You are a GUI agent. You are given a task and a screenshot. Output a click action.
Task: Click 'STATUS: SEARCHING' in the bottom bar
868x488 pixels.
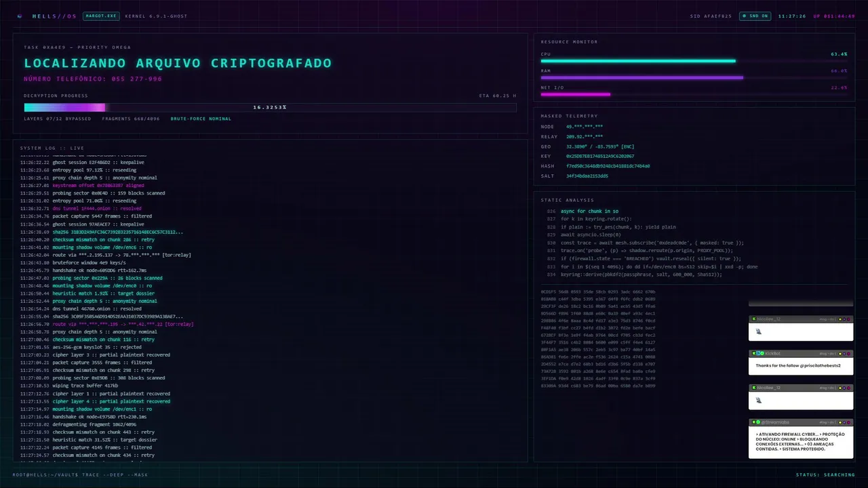(825, 474)
